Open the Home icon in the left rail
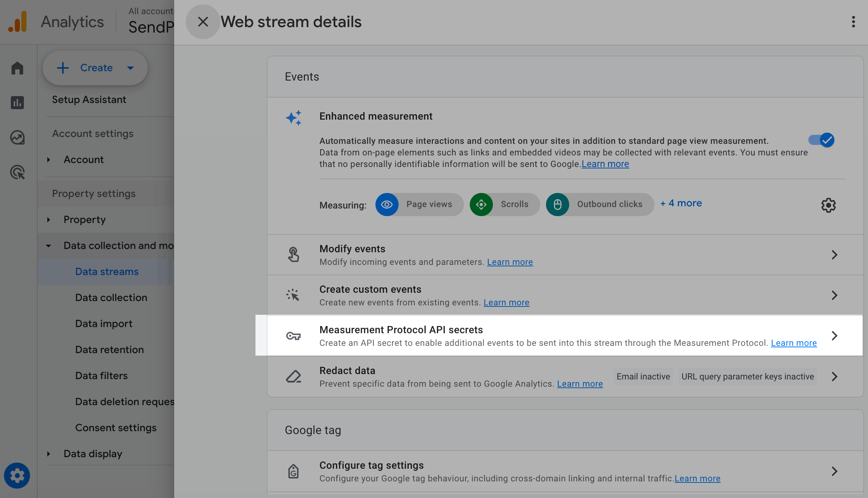868x498 pixels. coord(17,68)
